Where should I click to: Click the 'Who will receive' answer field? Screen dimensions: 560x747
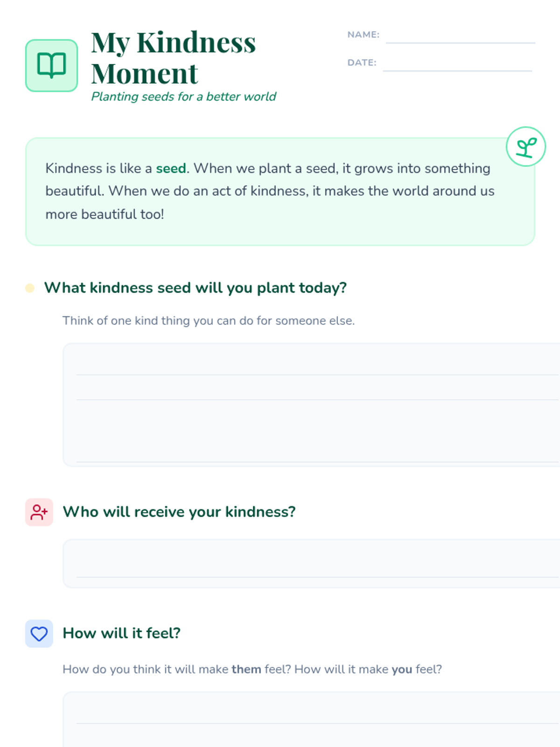click(311, 563)
